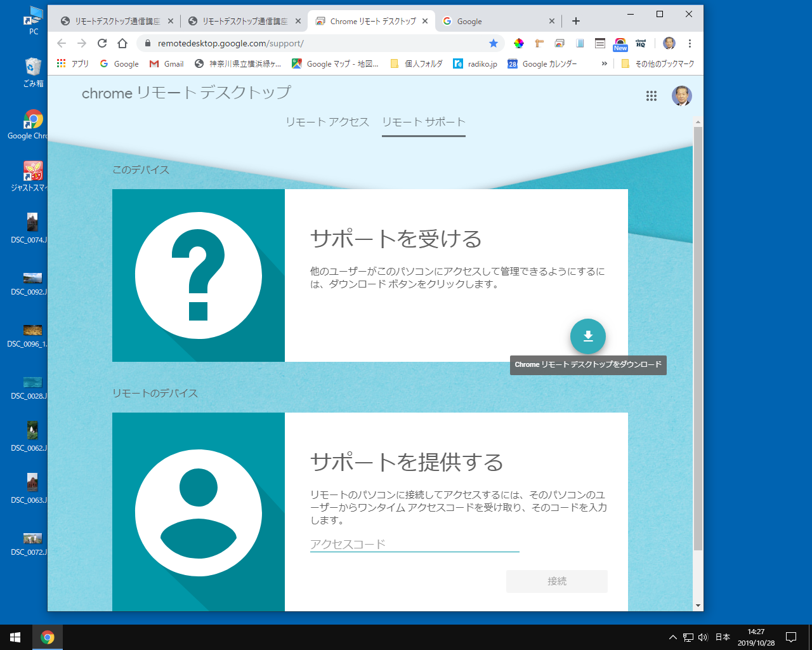Open the Google bookmark

(x=119, y=63)
